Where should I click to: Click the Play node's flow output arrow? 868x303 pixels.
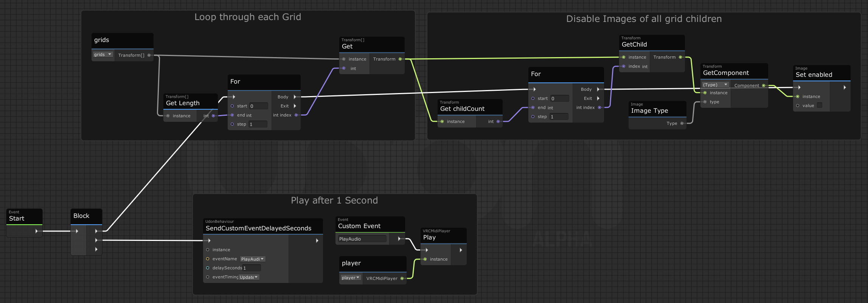click(461, 250)
